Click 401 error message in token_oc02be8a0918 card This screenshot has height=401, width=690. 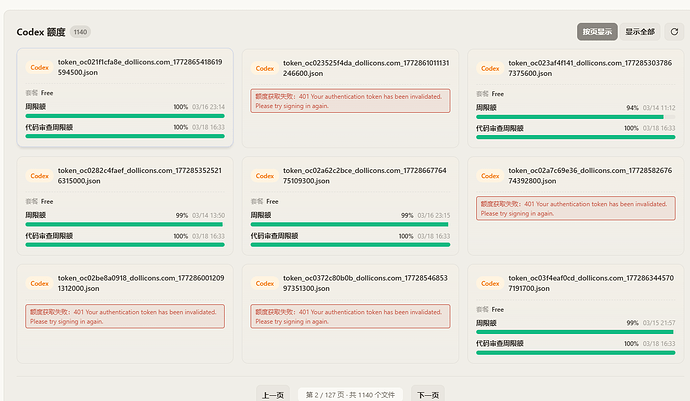point(125,316)
